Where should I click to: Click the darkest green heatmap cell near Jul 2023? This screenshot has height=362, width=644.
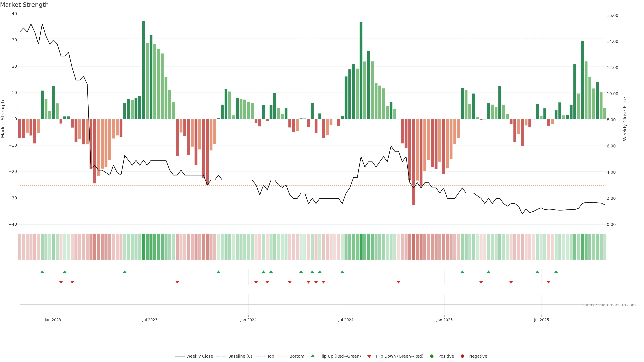coord(144,247)
